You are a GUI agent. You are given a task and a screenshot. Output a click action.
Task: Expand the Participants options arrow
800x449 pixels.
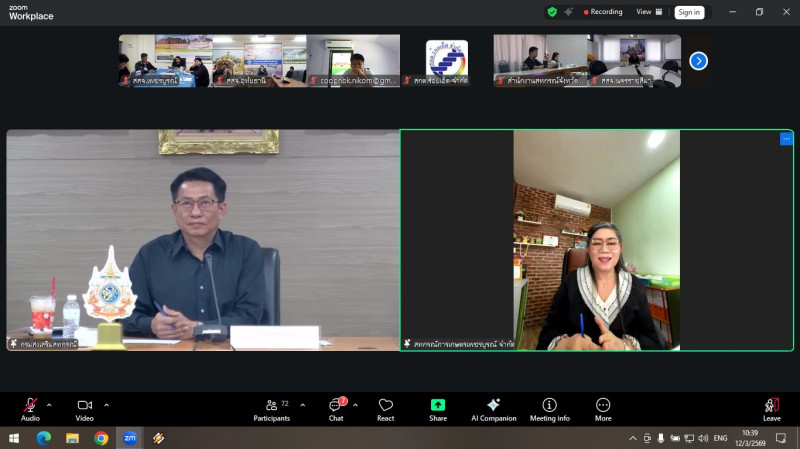tap(303, 405)
